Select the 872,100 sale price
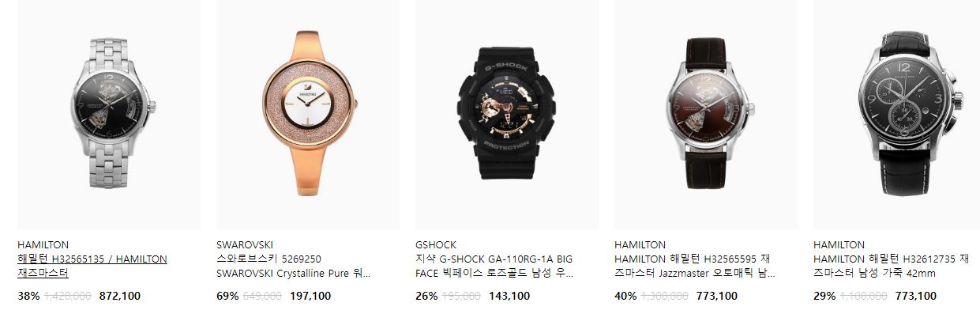Screen dimensions: 980x329 120,297
